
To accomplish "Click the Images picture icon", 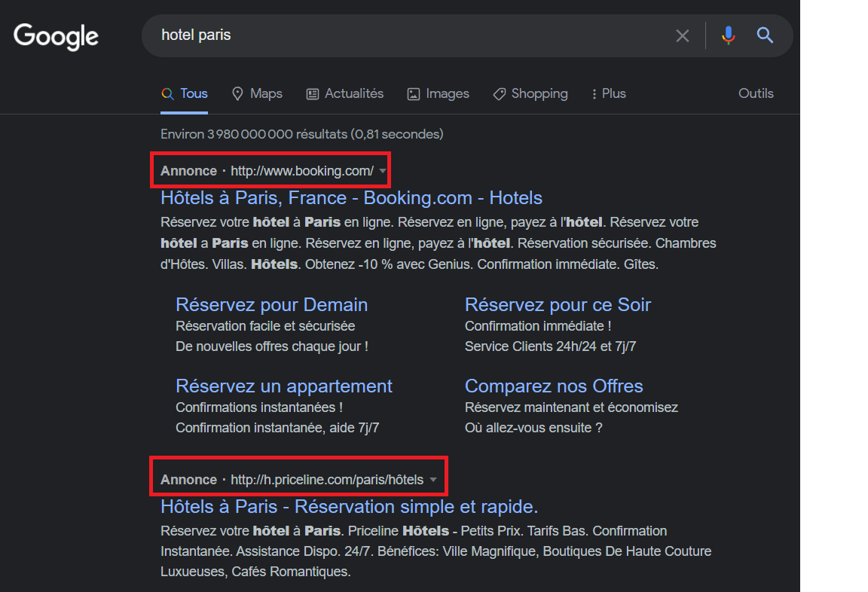I will (414, 94).
